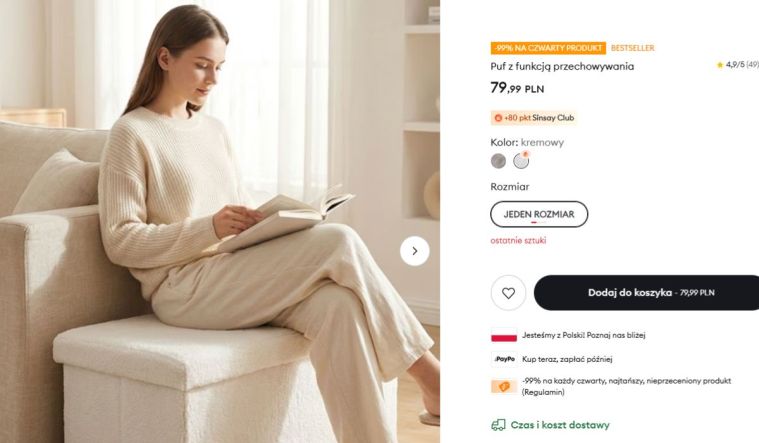Click the Sinsay Club points icon

pos(498,118)
